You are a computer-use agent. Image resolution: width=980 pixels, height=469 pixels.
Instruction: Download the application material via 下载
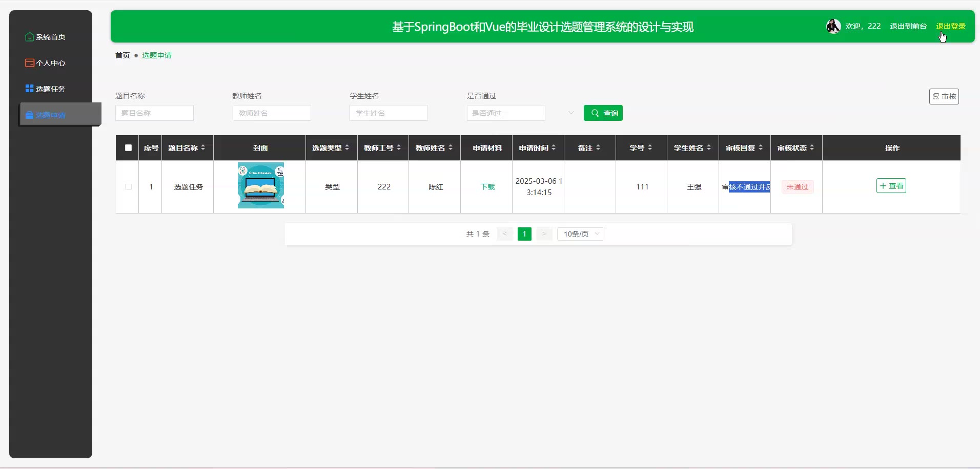(x=487, y=187)
